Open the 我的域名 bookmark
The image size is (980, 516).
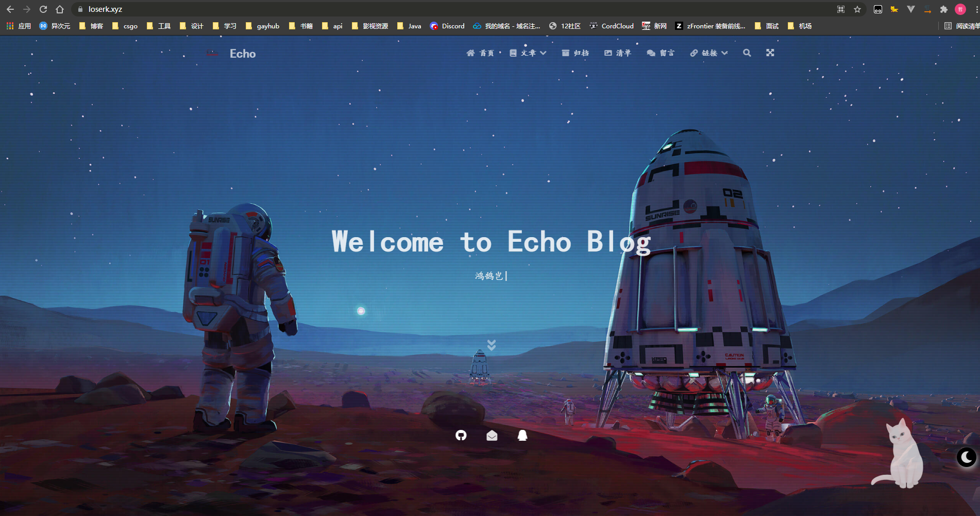coord(506,26)
